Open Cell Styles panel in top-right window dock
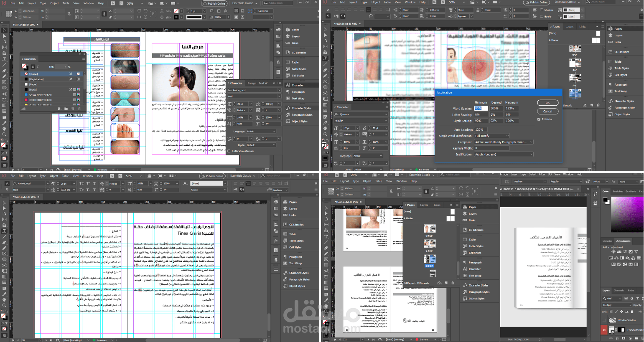 click(x=618, y=75)
